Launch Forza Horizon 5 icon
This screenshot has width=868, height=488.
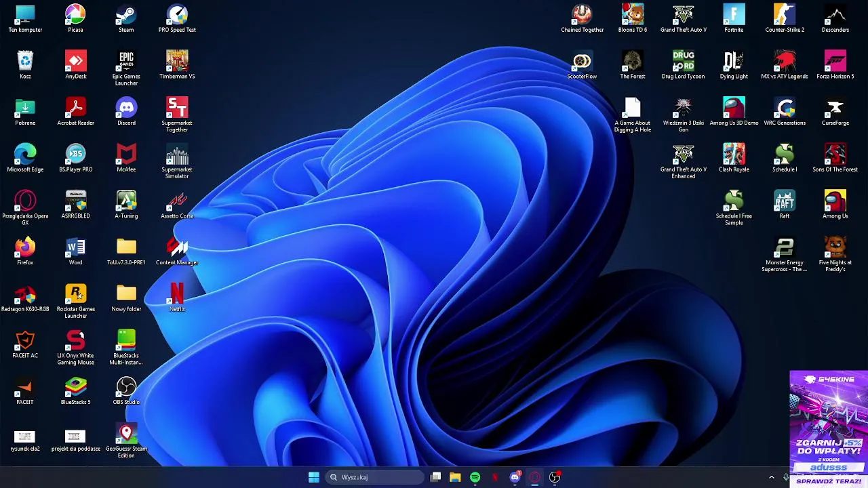tap(835, 65)
